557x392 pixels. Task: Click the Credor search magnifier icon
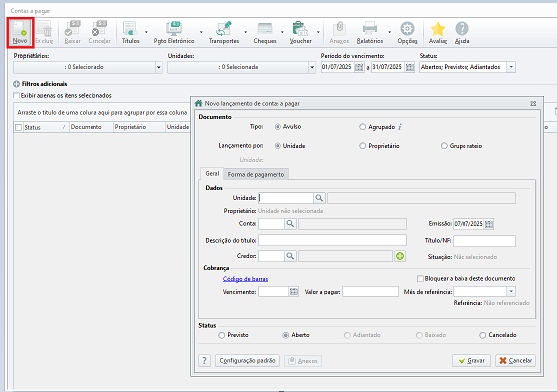290,256
